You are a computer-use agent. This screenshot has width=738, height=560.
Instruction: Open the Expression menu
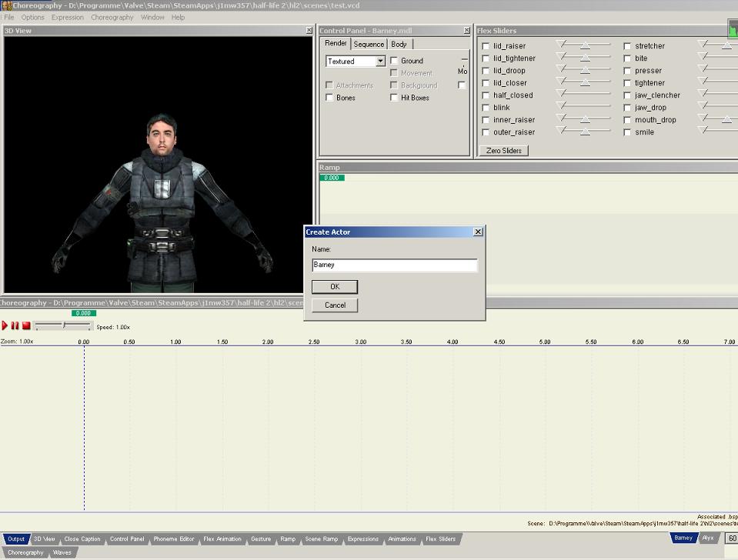coord(67,18)
